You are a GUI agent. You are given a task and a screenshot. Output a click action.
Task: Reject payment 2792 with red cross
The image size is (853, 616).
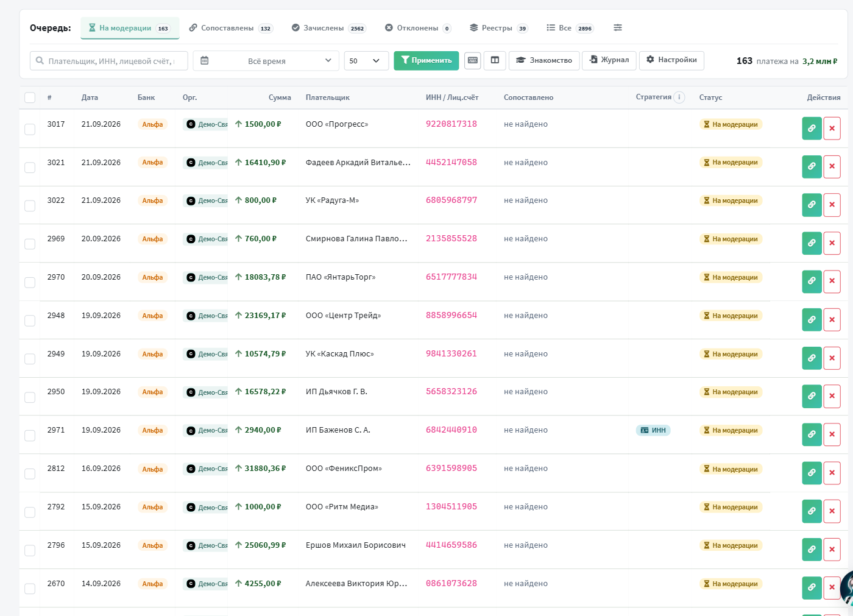tap(832, 511)
